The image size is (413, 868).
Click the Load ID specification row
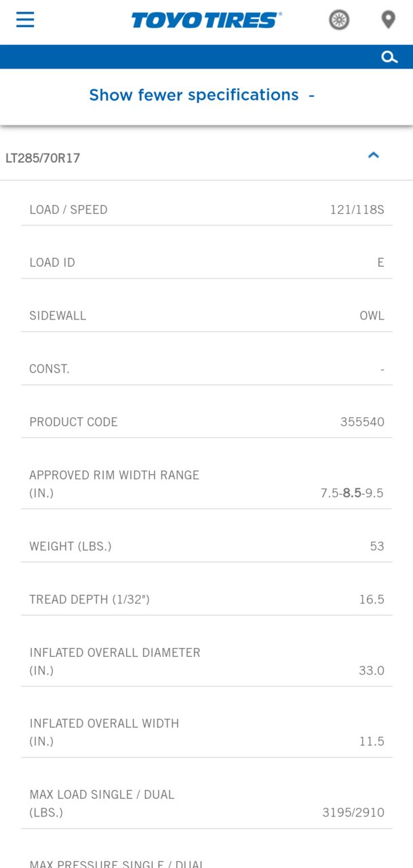[207, 263]
